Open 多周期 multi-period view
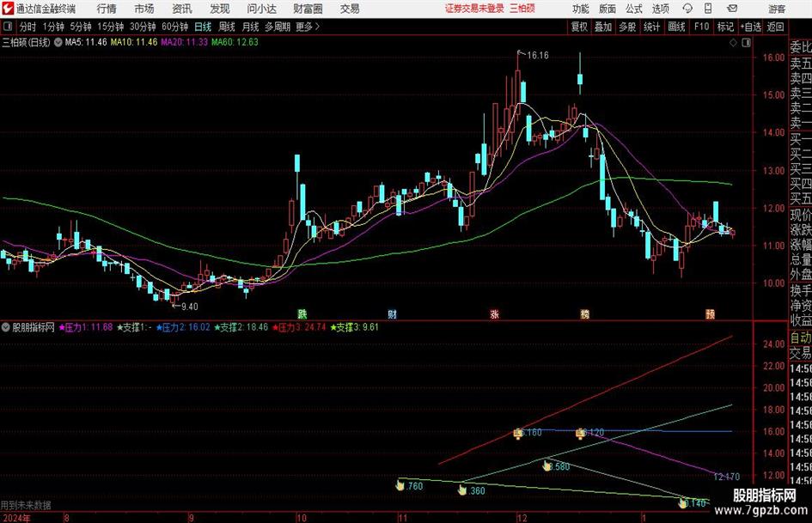 [278, 27]
